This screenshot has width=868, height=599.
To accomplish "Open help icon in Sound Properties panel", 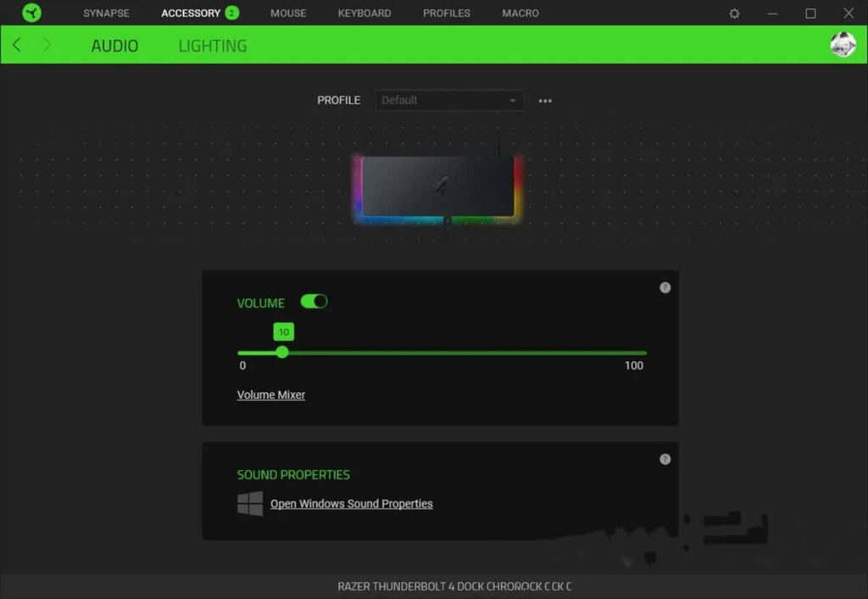I will point(665,459).
